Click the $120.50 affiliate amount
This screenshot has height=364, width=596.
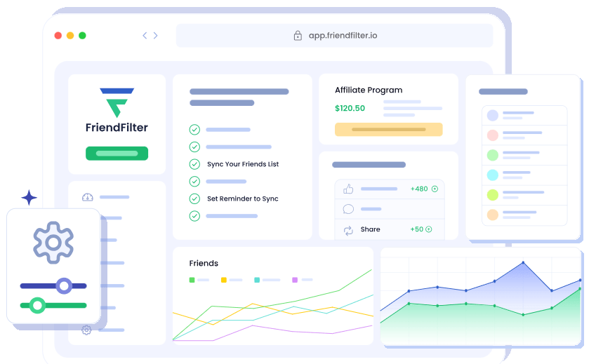350,108
